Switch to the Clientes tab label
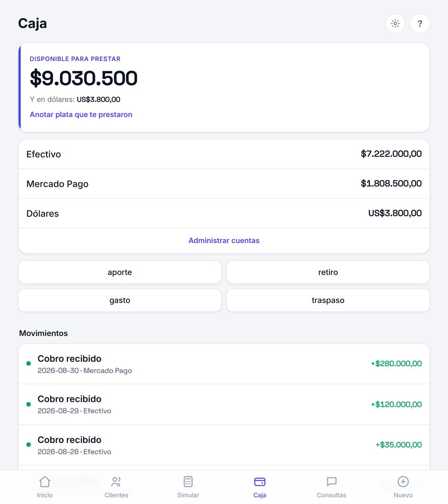 click(116, 495)
